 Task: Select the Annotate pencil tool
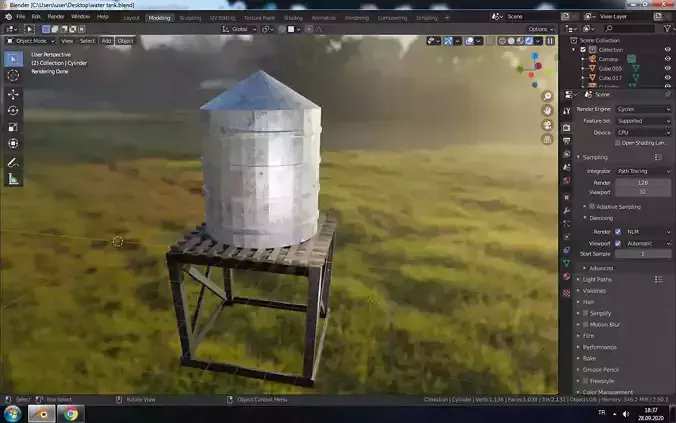[x=13, y=163]
